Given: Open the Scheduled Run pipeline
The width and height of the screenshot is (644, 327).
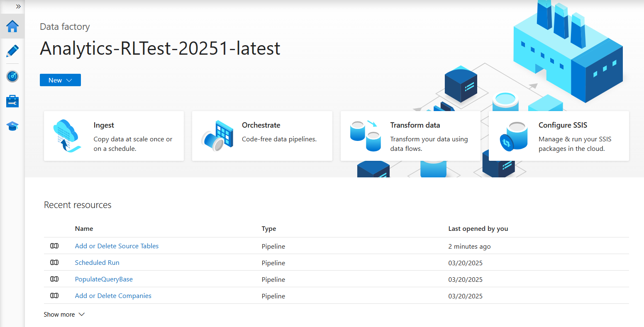Looking at the screenshot, I should [x=97, y=263].
